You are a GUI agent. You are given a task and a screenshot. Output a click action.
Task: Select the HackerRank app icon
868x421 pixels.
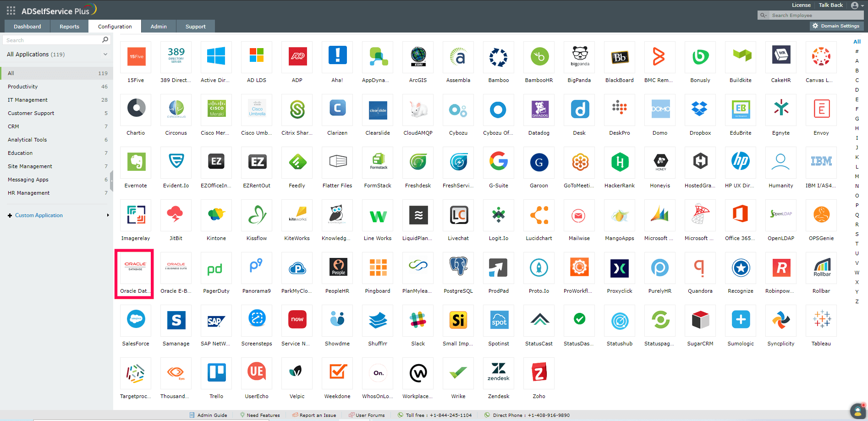(x=620, y=162)
